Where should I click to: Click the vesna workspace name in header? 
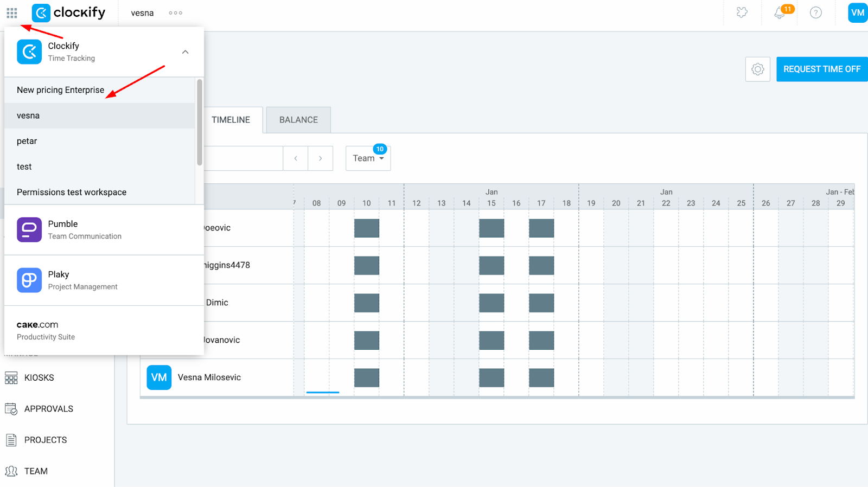[142, 13]
